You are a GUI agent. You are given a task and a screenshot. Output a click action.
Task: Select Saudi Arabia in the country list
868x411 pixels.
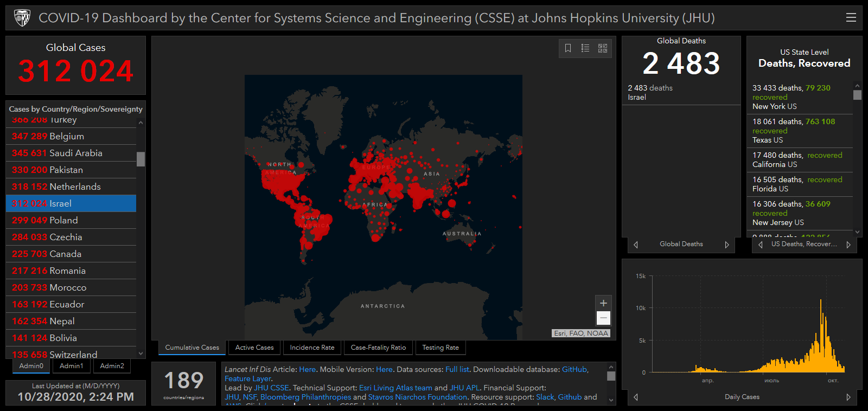[71, 153]
